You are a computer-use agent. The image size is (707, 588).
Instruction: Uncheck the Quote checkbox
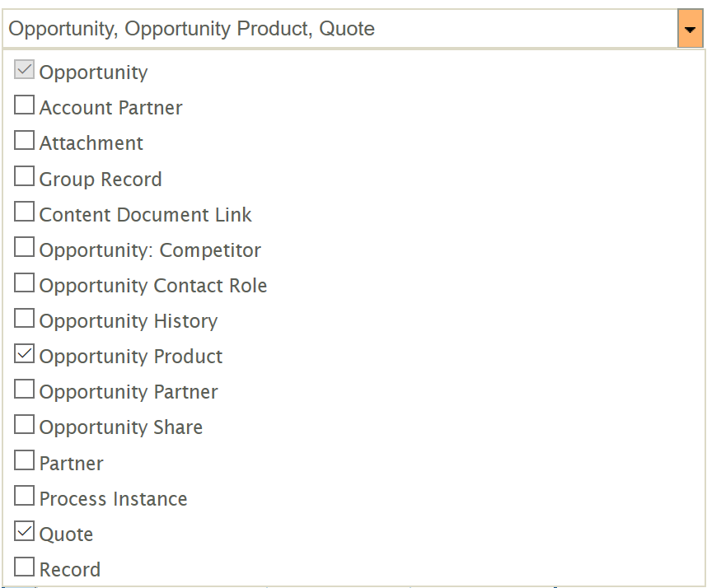point(25,533)
